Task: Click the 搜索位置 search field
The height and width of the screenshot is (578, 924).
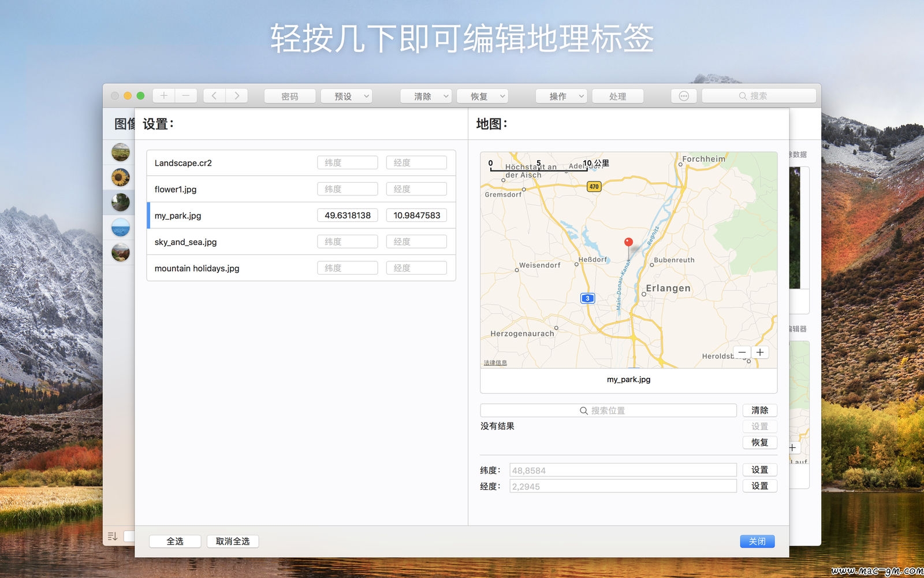Action: [x=608, y=410]
